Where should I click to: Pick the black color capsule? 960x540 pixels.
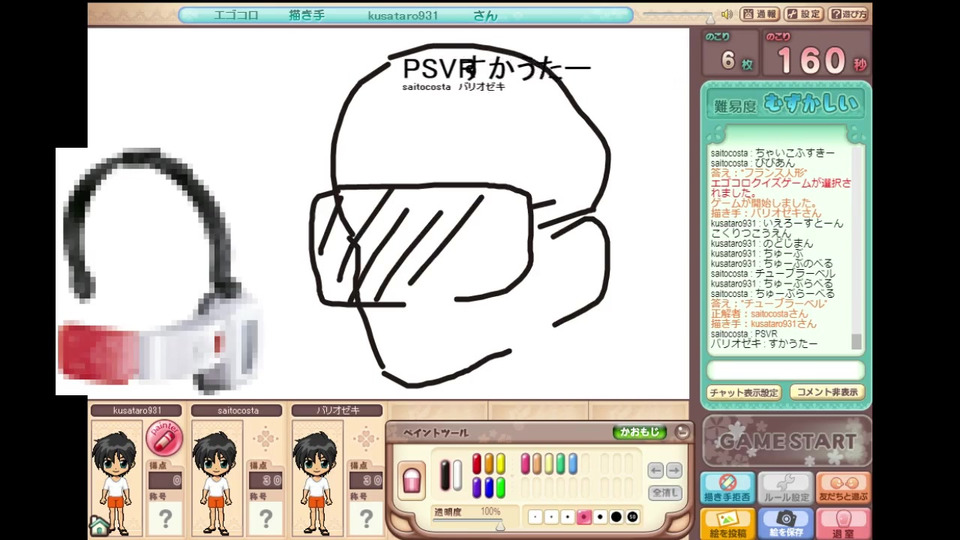coord(445,475)
